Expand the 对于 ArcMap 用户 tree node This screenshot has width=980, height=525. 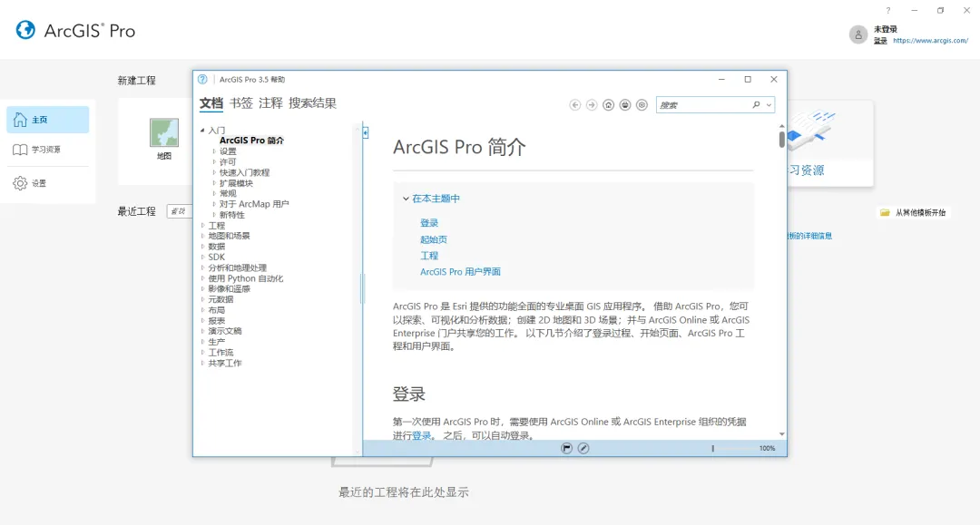(214, 204)
